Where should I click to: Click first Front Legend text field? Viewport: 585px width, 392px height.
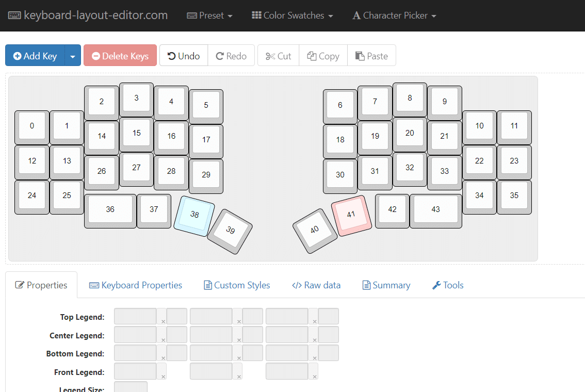(x=135, y=371)
